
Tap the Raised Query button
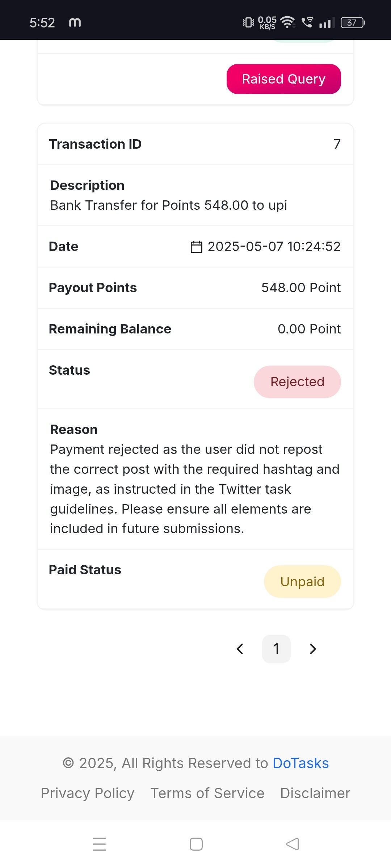pos(283,79)
